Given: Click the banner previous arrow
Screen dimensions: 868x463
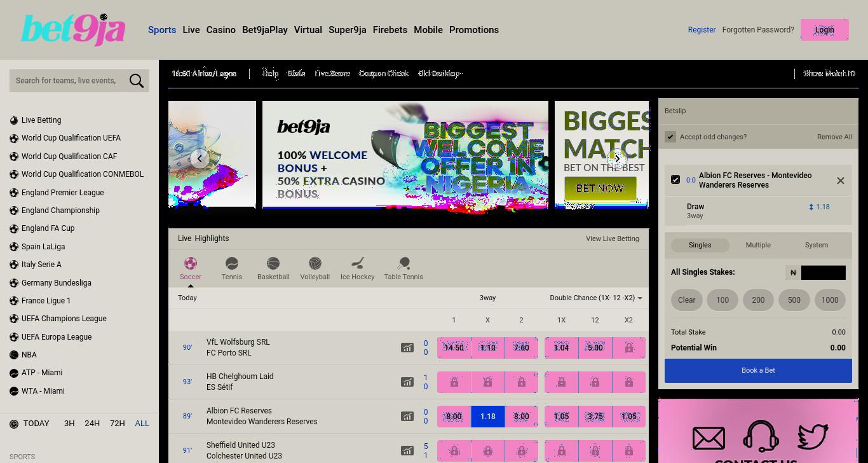Looking at the screenshot, I should click(x=200, y=158).
